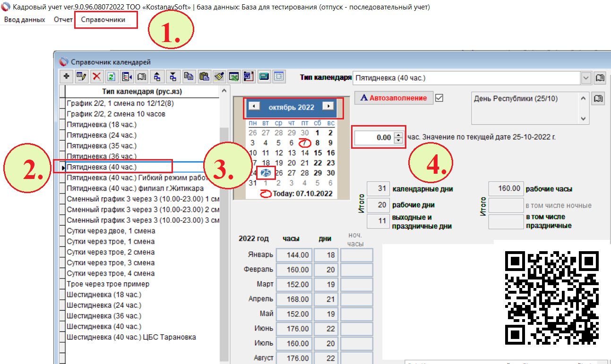The width and height of the screenshot is (611, 364).
Task: Expand the Тип календаря dropdown
Action: click(586, 77)
